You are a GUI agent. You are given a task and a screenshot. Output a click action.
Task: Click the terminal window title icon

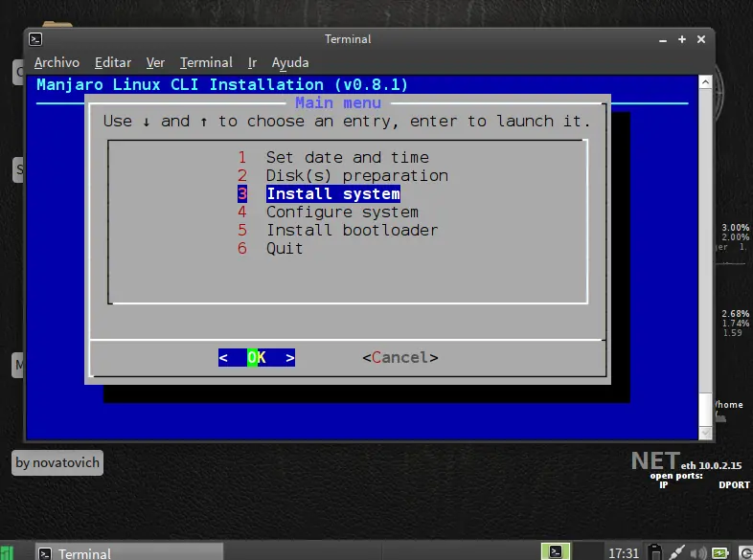pyautogui.click(x=35, y=39)
